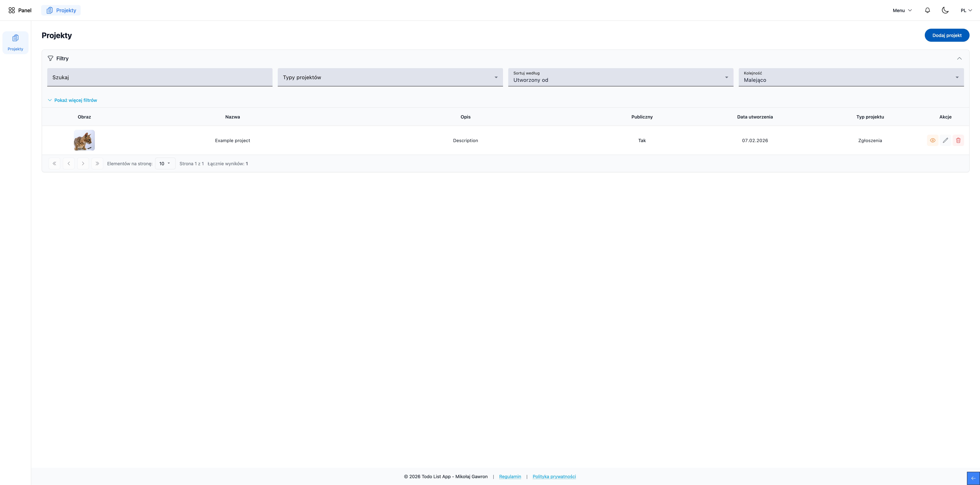
Task: Go to first page of results
Action: [x=54, y=163]
